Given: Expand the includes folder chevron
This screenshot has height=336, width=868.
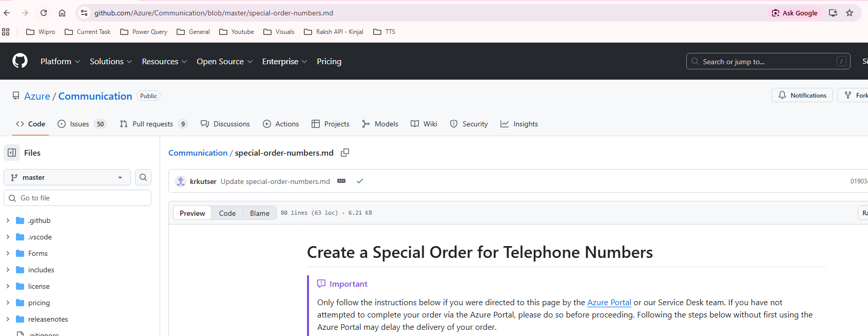Looking at the screenshot, I should [8, 270].
